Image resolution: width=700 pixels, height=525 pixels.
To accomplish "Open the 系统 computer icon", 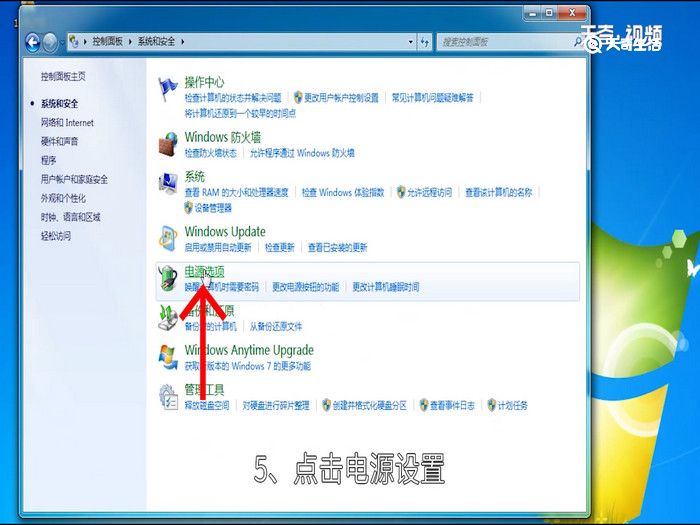I will point(168,183).
